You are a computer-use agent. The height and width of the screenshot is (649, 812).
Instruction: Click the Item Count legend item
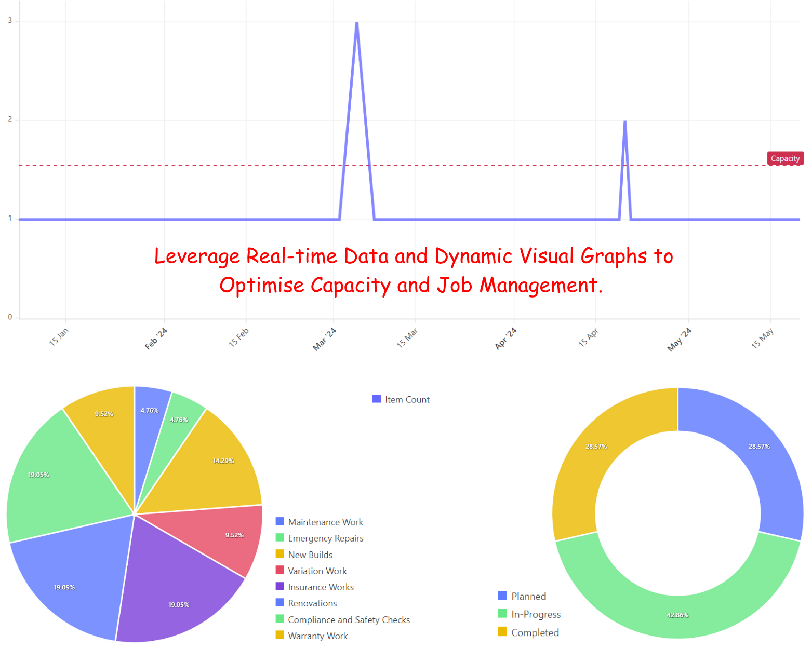[407, 399]
